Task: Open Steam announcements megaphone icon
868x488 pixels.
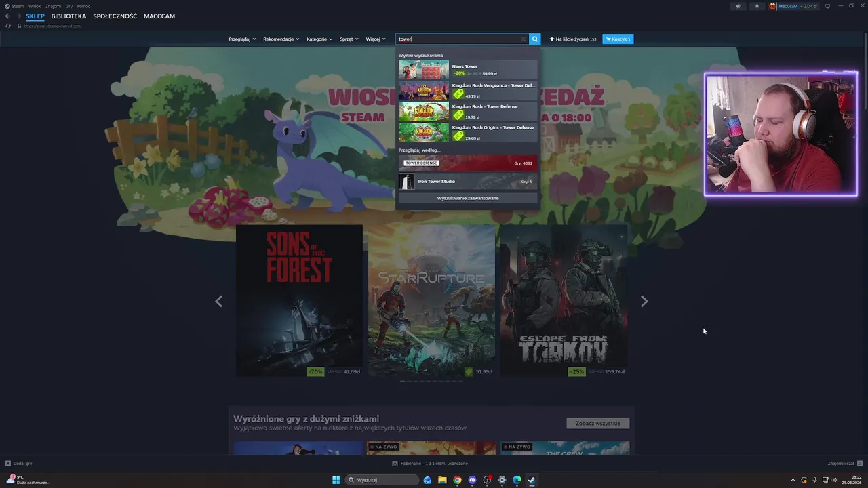Action: point(738,6)
